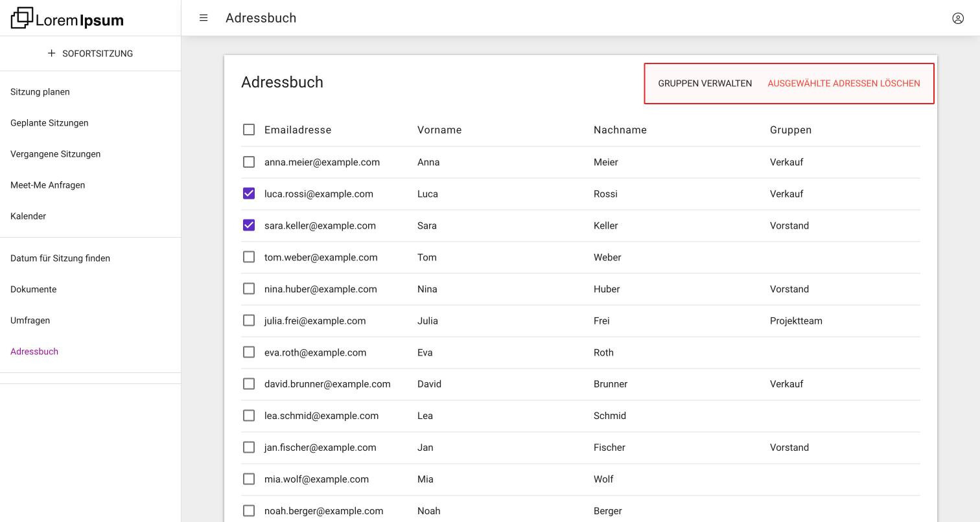The height and width of the screenshot is (522, 980).
Task: Tick the lea.schmid@example.com checkbox
Action: point(249,416)
